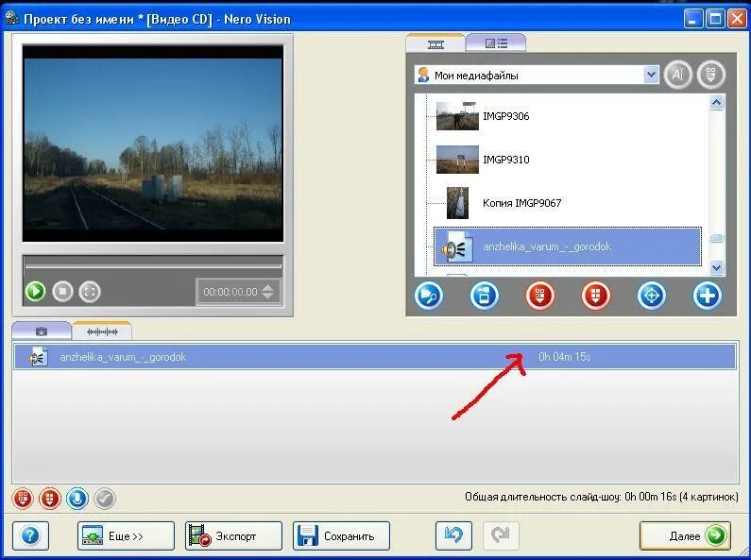Select anzhelika_varum_-_gorodok in media list
This screenshot has height=560, width=751.
coord(568,246)
